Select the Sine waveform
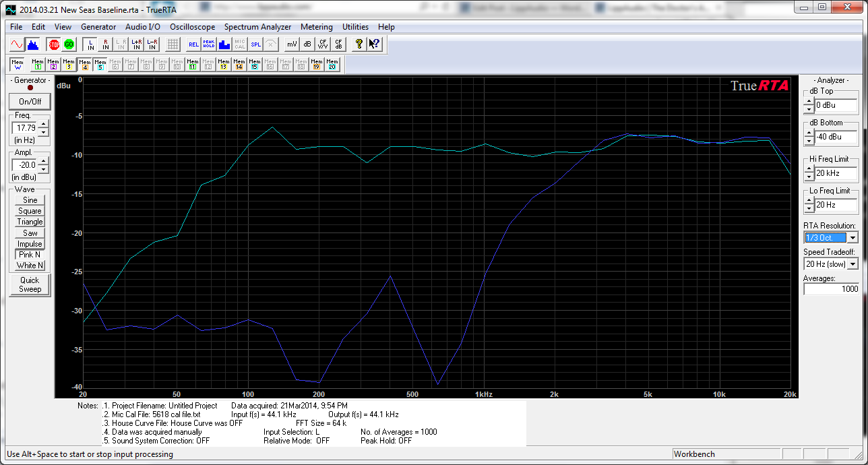868x465 pixels. click(30, 200)
